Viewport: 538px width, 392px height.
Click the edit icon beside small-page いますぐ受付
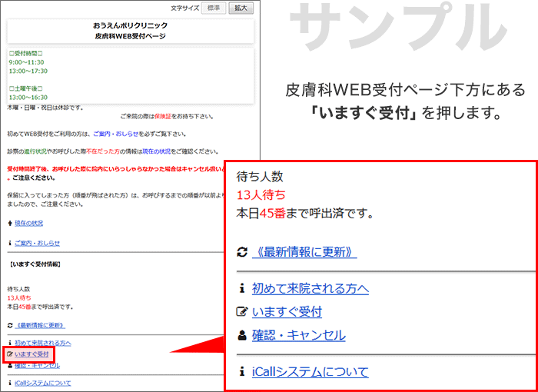click(10, 354)
